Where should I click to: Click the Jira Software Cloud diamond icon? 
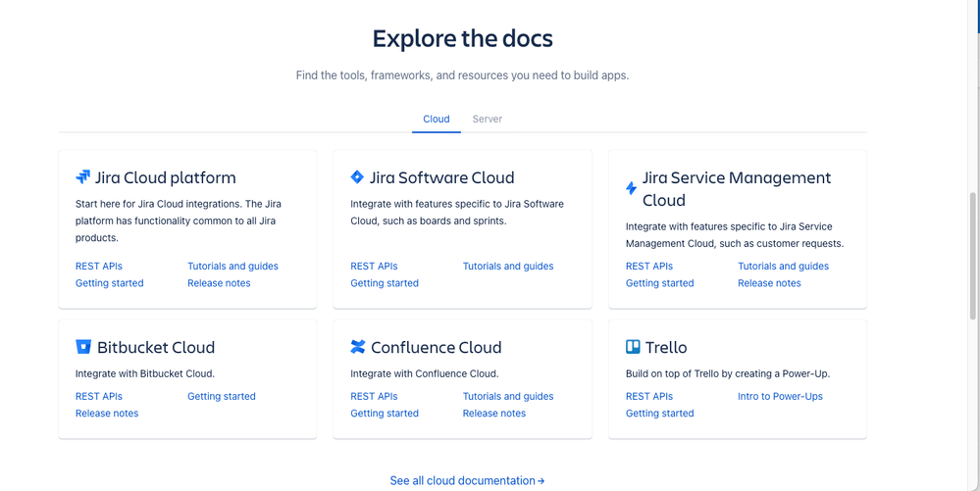[357, 176]
